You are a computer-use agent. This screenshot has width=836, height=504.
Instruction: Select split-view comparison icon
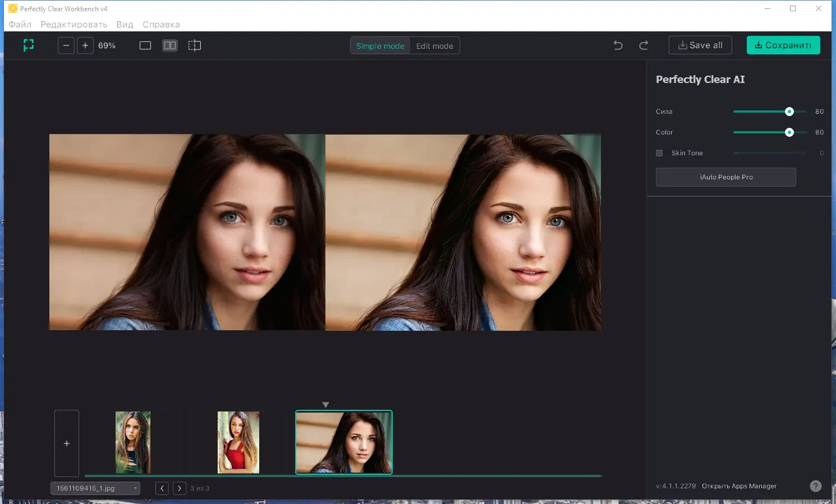pyautogui.click(x=195, y=45)
